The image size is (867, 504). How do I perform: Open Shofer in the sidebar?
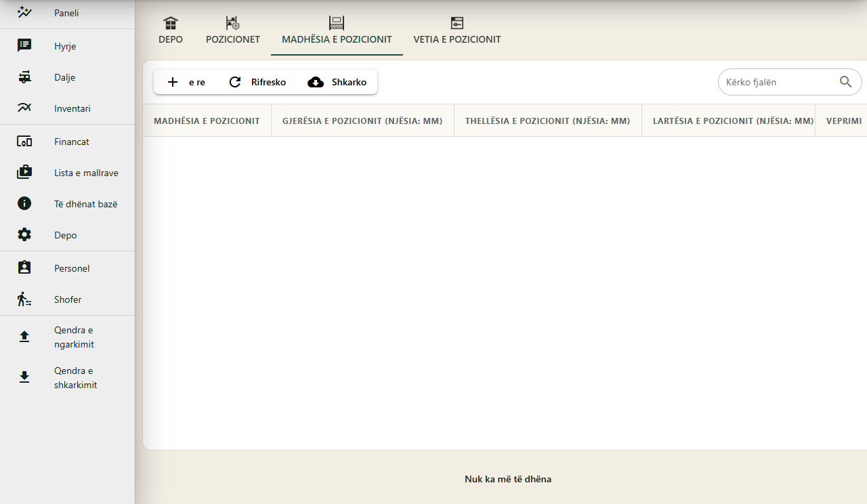point(67,299)
